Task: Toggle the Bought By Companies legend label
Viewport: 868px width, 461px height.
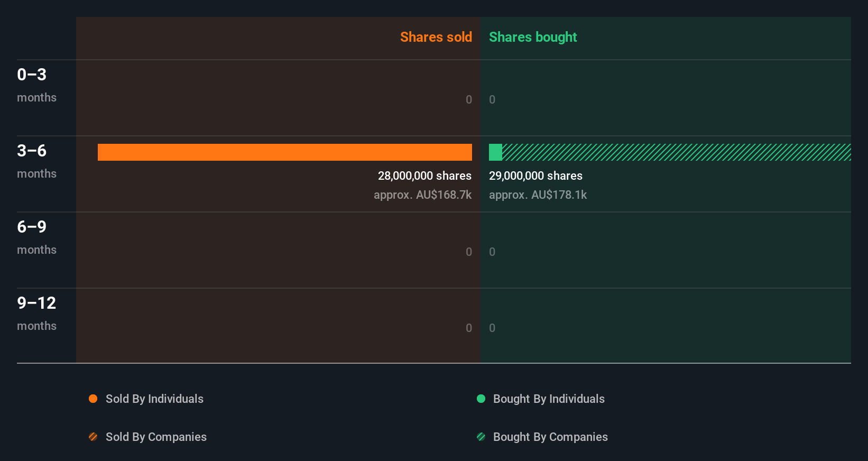Action: pyautogui.click(x=550, y=437)
